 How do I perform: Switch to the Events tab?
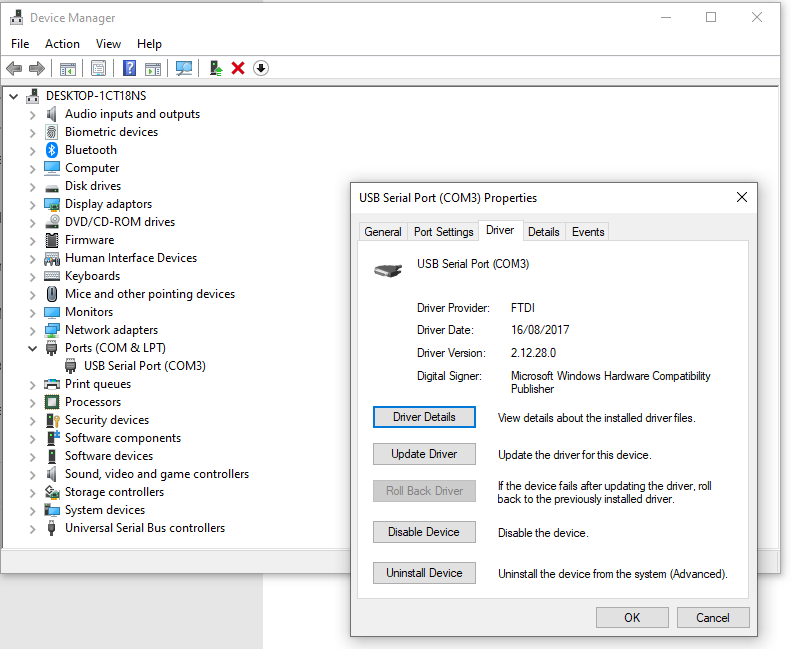[x=587, y=232]
